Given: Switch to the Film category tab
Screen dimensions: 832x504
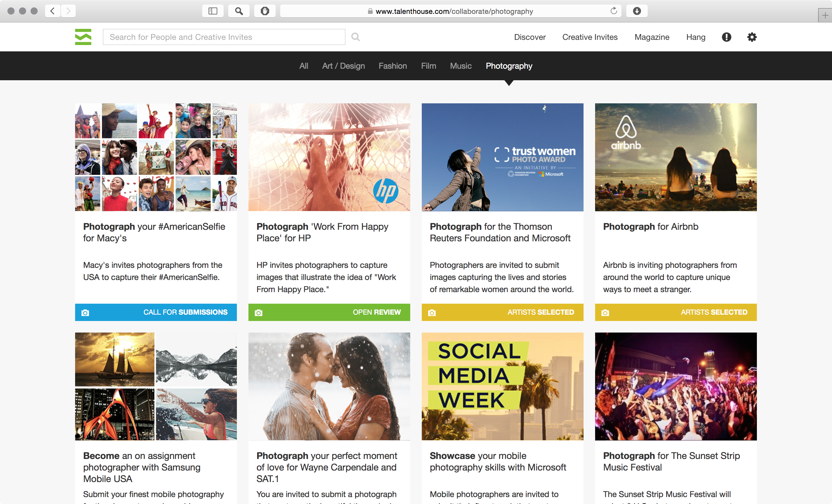Looking at the screenshot, I should point(428,66).
